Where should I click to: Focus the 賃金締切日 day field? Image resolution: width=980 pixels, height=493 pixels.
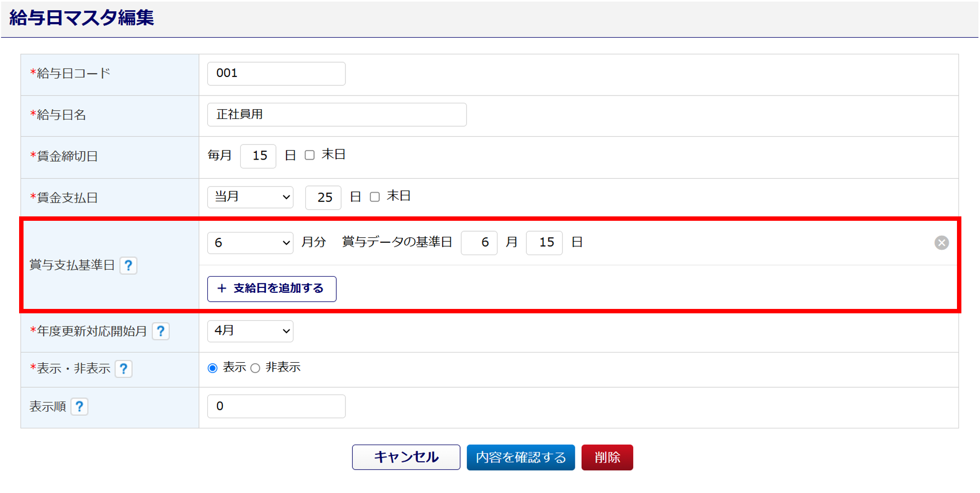(x=258, y=156)
